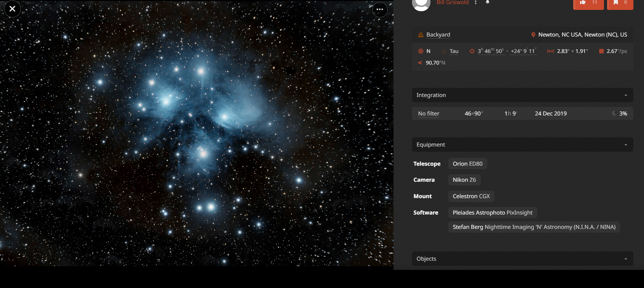Click right ascension 3h 46m 50s

[491, 51]
